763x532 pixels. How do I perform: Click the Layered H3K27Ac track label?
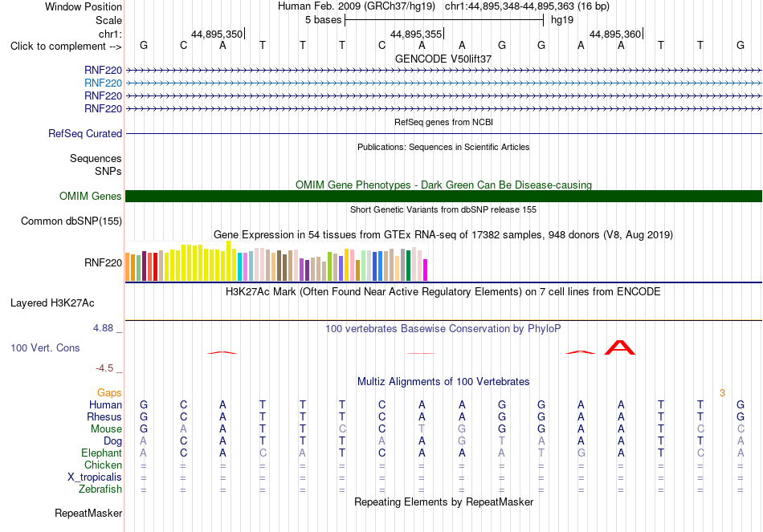click(52, 303)
